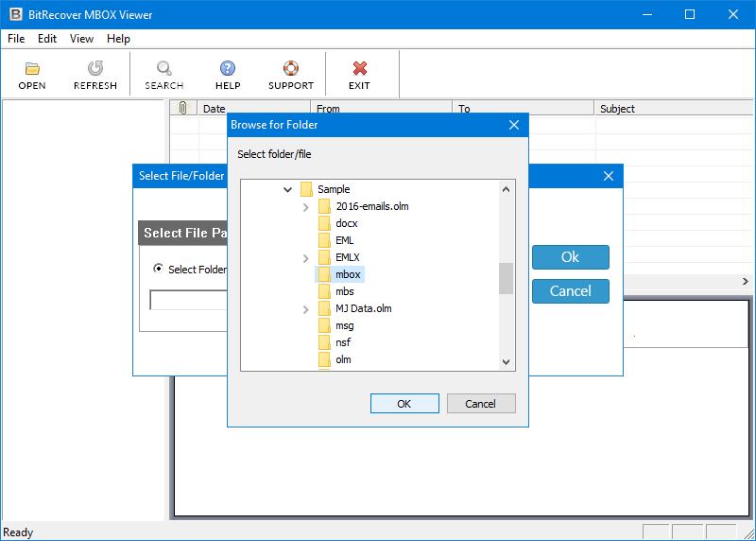The width and height of the screenshot is (756, 541).
Task: Sort by the To column header
Action: [524, 108]
